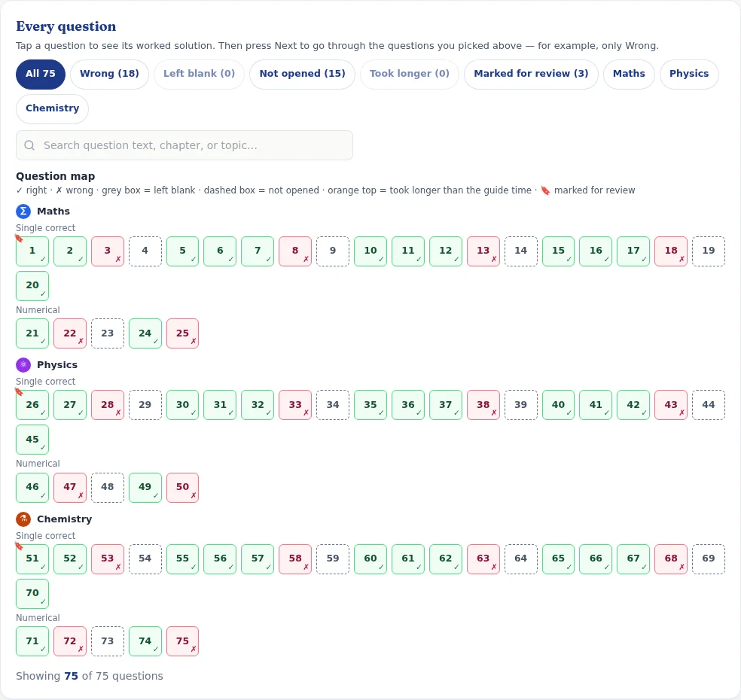
Task: Open unopened question 14
Action: pyautogui.click(x=521, y=251)
